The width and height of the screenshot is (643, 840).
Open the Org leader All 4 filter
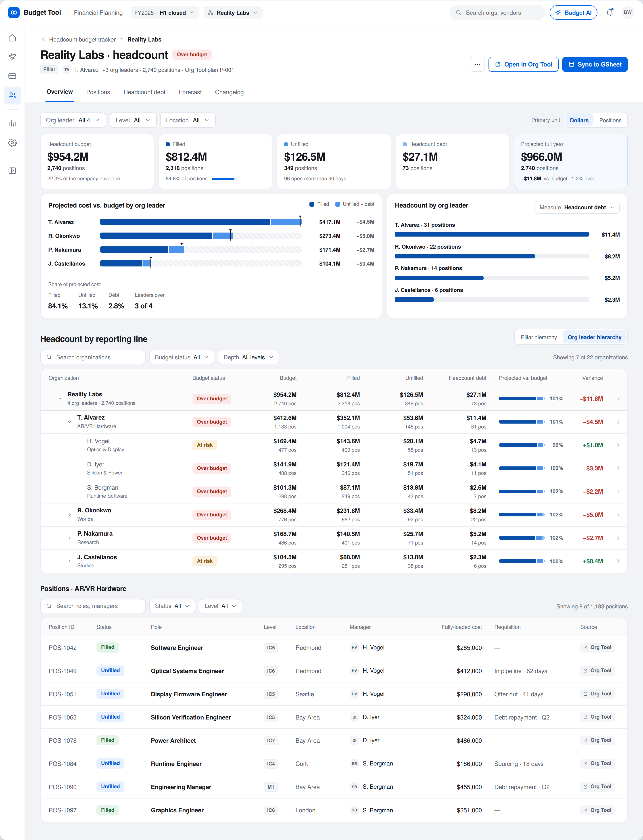click(73, 120)
